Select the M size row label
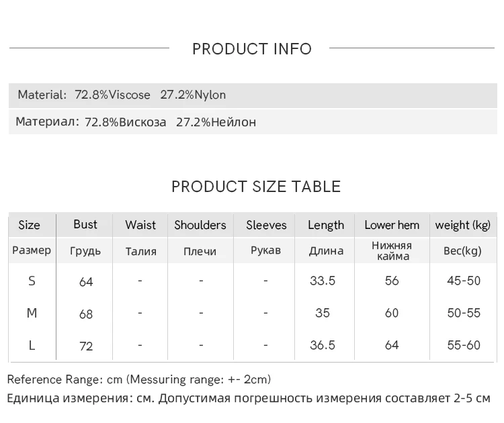This screenshot has width=504, height=423. click(32, 313)
